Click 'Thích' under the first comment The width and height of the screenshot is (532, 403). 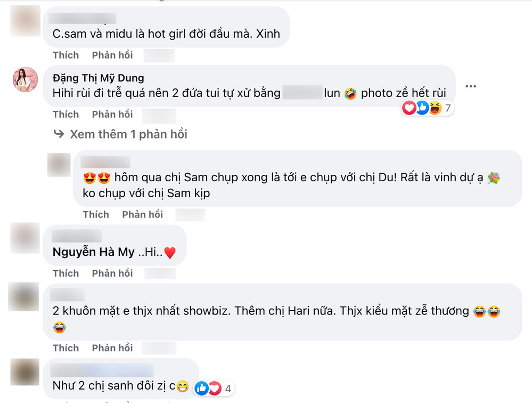point(66,55)
